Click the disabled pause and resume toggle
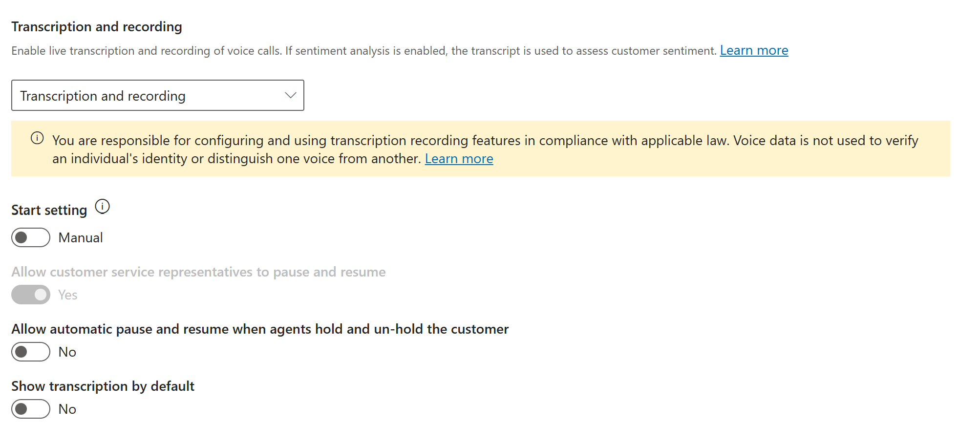The width and height of the screenshot is (980, 425). [30, 295]
